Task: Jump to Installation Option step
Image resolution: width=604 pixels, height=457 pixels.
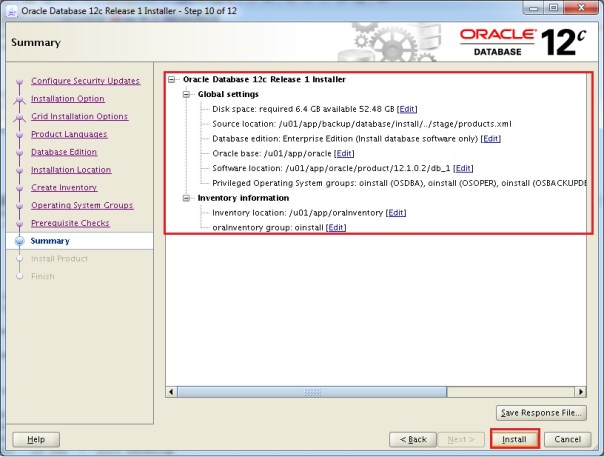Action: point(67,99)
